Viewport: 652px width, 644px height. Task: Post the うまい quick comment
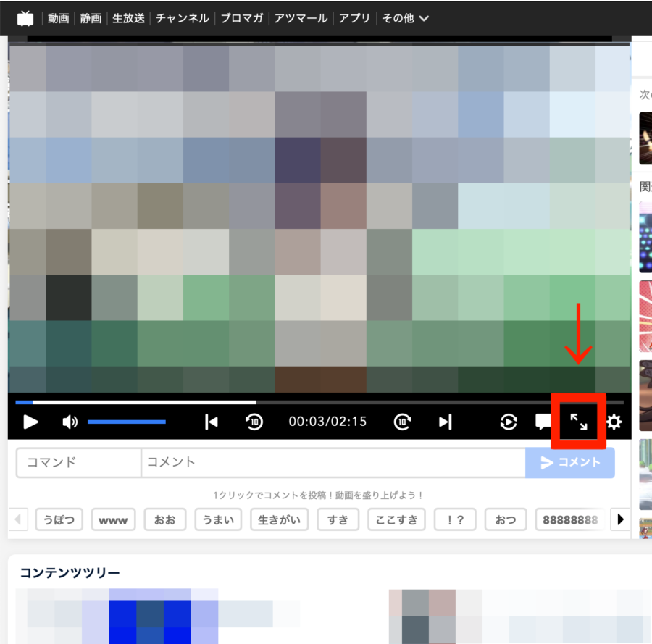pos(218,519)
